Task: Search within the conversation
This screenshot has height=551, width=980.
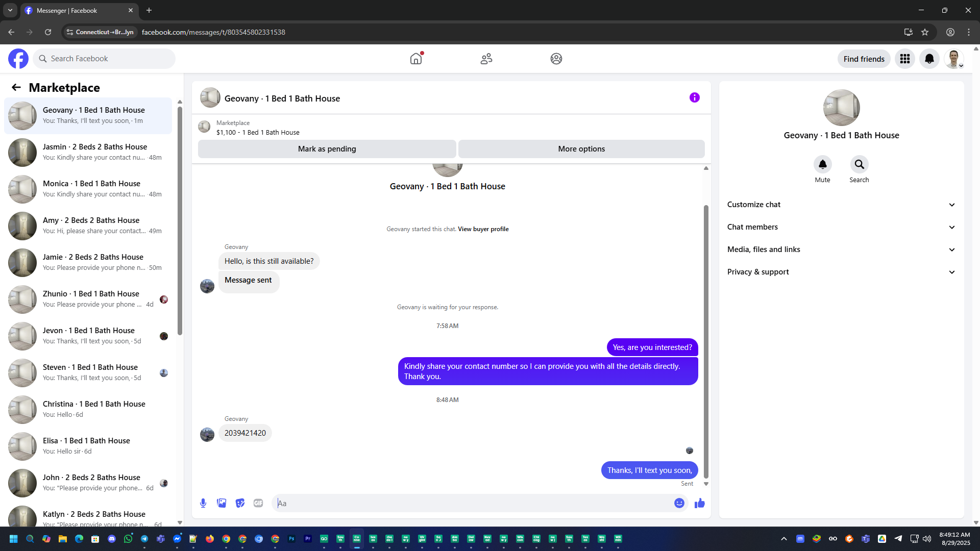Action: pyautogui.click(x=859, y=164)
